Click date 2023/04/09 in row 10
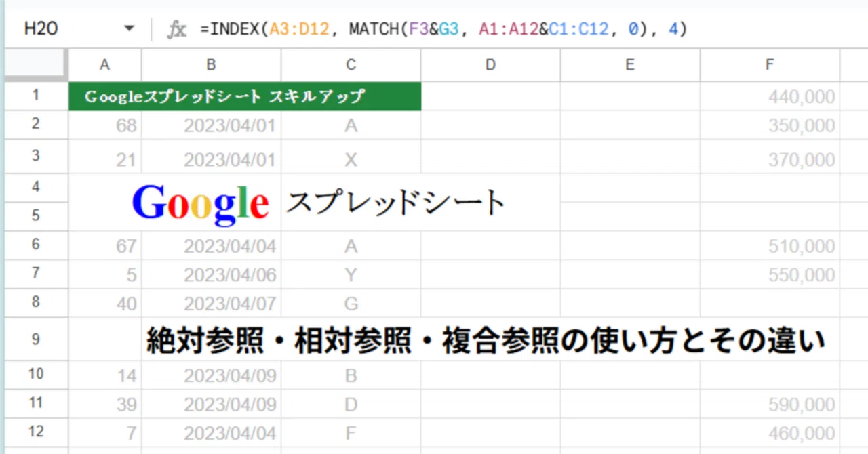This screenshot has height=454, width=868. pyautogui.click(x=212, y=375)
